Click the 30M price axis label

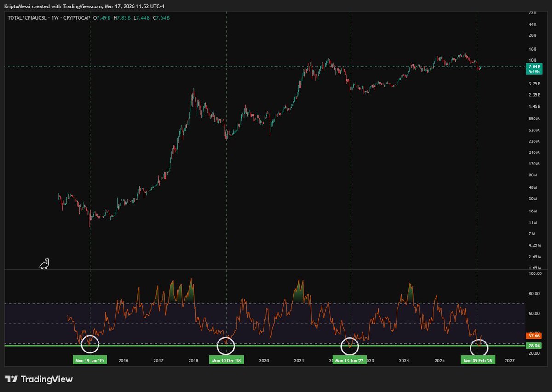tap(533, 199)
